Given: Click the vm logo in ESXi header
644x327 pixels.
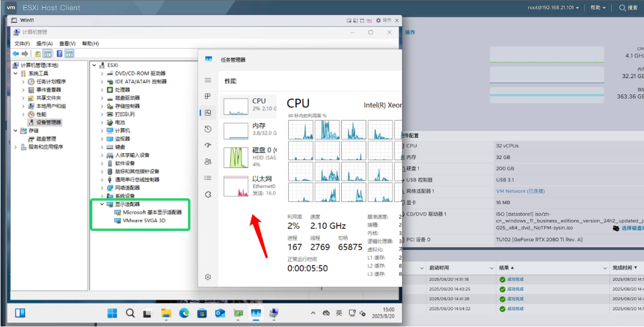Looking at the screenshot, I should pos(11,7).
